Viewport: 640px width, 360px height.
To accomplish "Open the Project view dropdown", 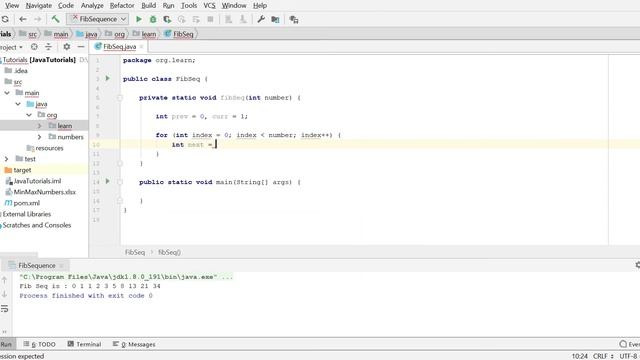I will [x=11, y=47].
